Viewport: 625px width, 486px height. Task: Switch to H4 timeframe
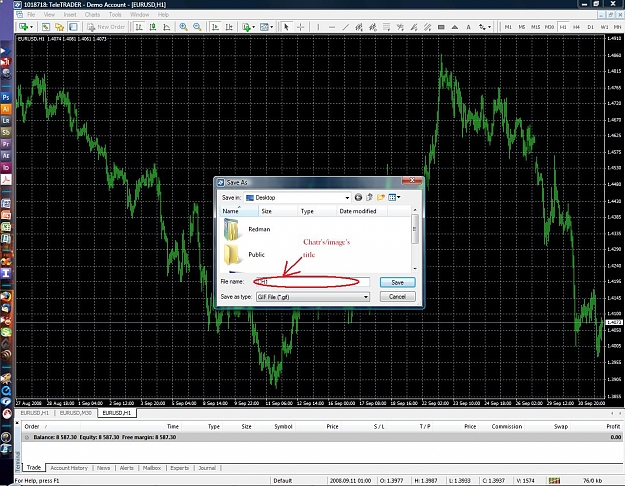point(576,27)
